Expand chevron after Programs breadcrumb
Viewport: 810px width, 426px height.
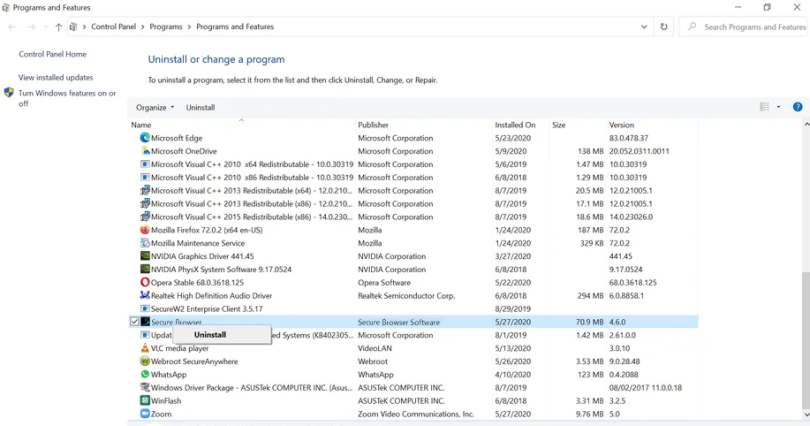tap(189, 27)
